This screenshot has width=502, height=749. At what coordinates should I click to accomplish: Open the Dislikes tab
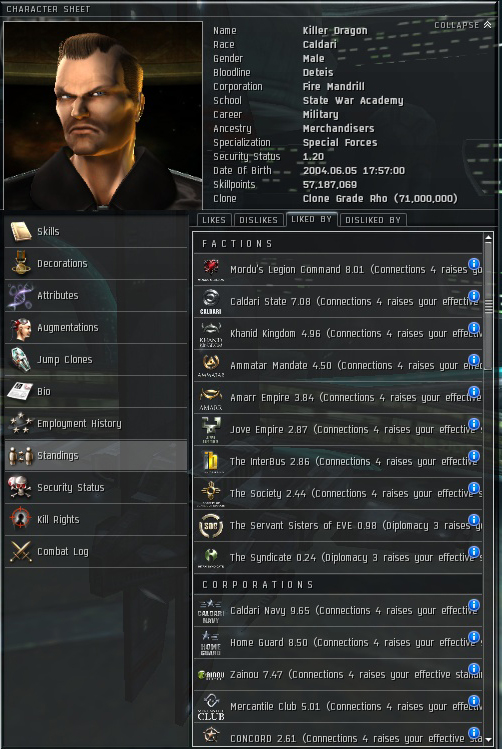pos(258,220)
